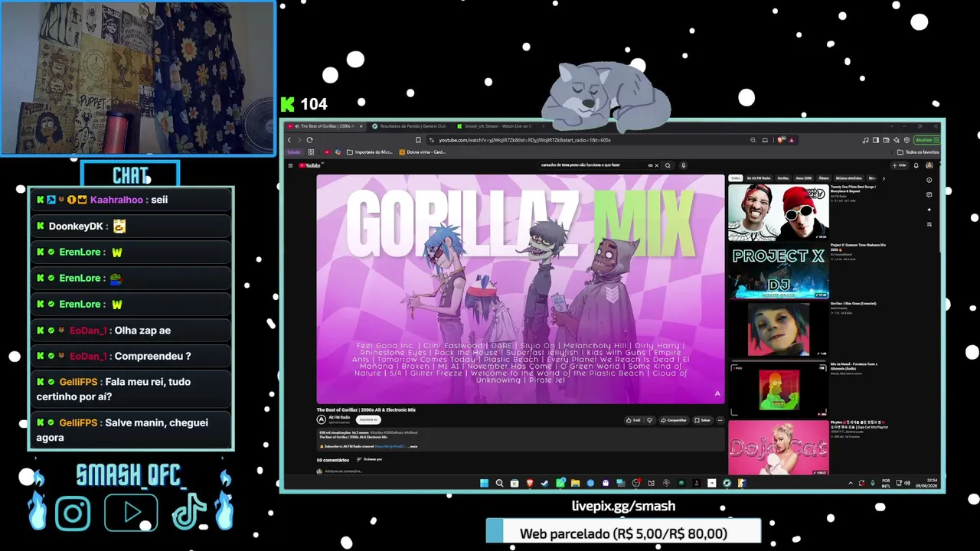The width and height of the screenshot is (980, 551).
Task: Open browser zoom magnifier icon
Action: click(753, 140)
